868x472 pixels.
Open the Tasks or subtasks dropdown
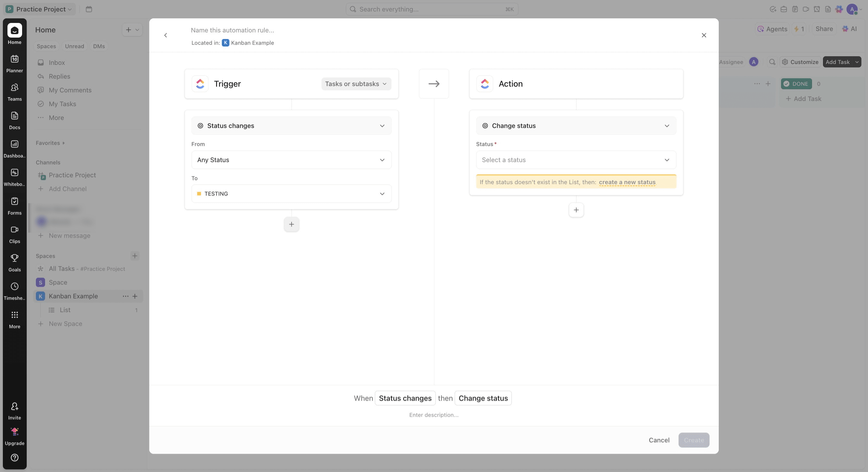point(356,84)
